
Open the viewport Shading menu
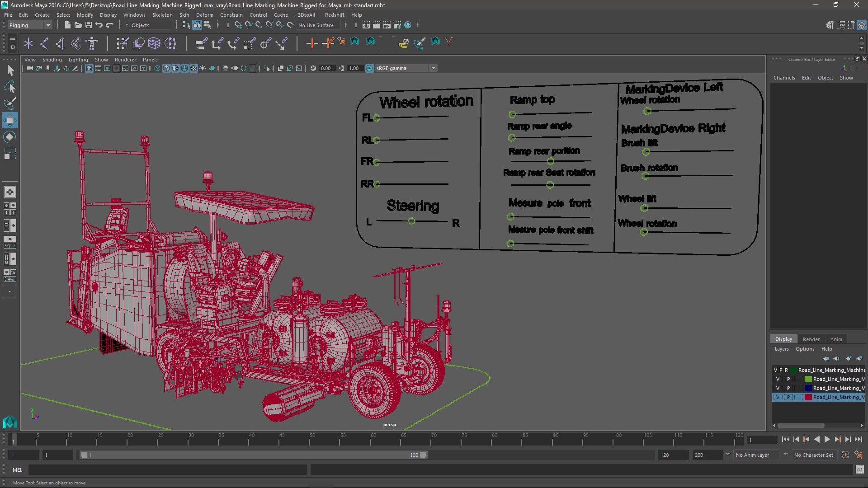pos(52,60)
